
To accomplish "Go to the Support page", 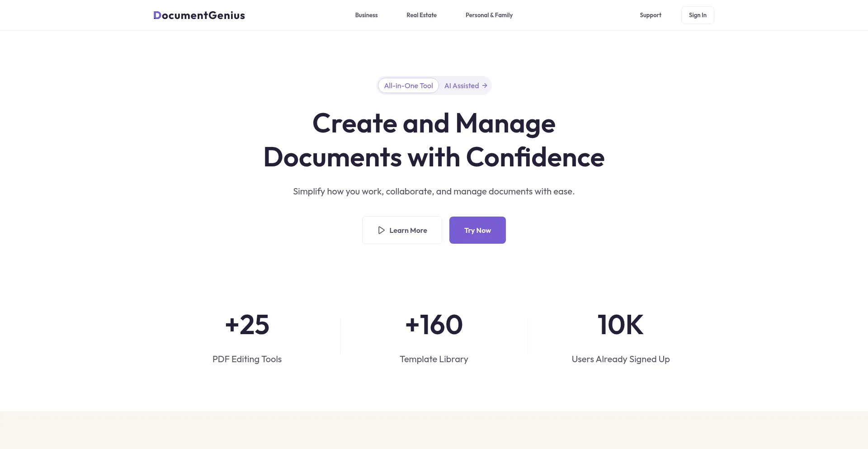I will [650, 15].
